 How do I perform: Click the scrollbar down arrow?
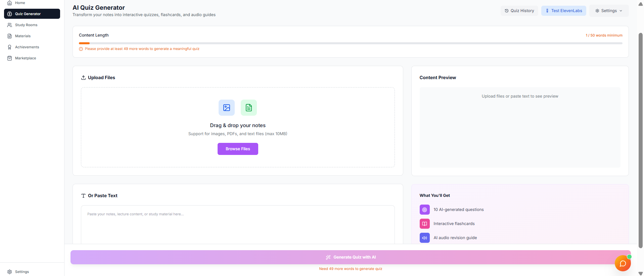[641, 273]
